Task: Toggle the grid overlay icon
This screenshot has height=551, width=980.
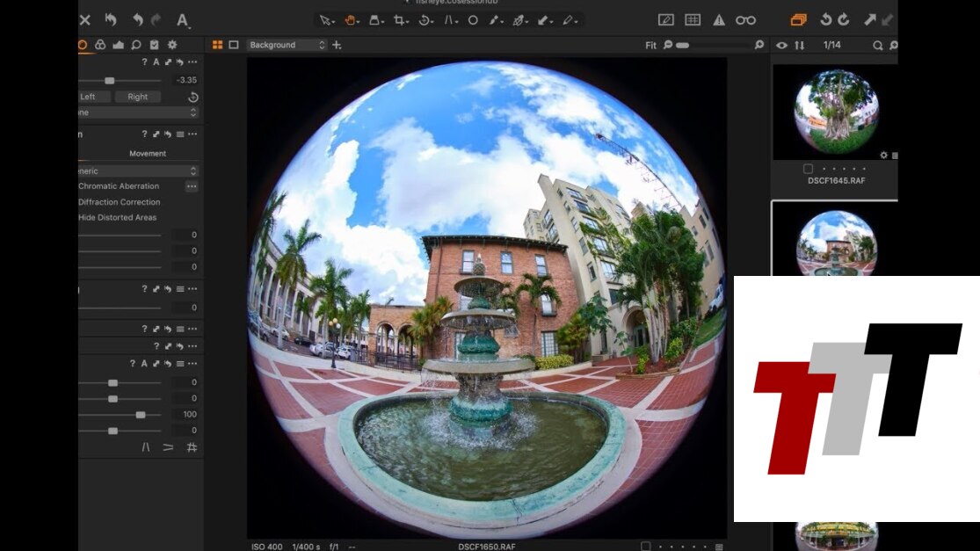Action: tap(693, 20)
